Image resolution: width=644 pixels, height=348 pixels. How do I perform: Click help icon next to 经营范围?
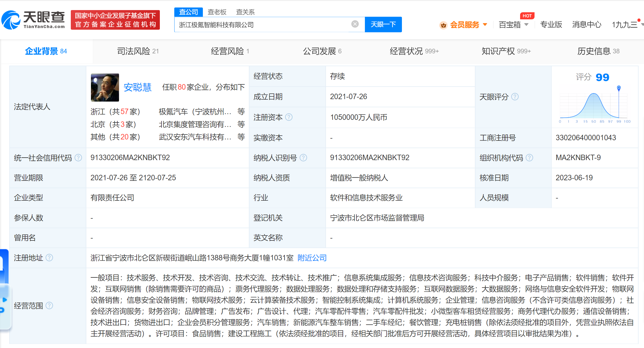coord(49,306)
